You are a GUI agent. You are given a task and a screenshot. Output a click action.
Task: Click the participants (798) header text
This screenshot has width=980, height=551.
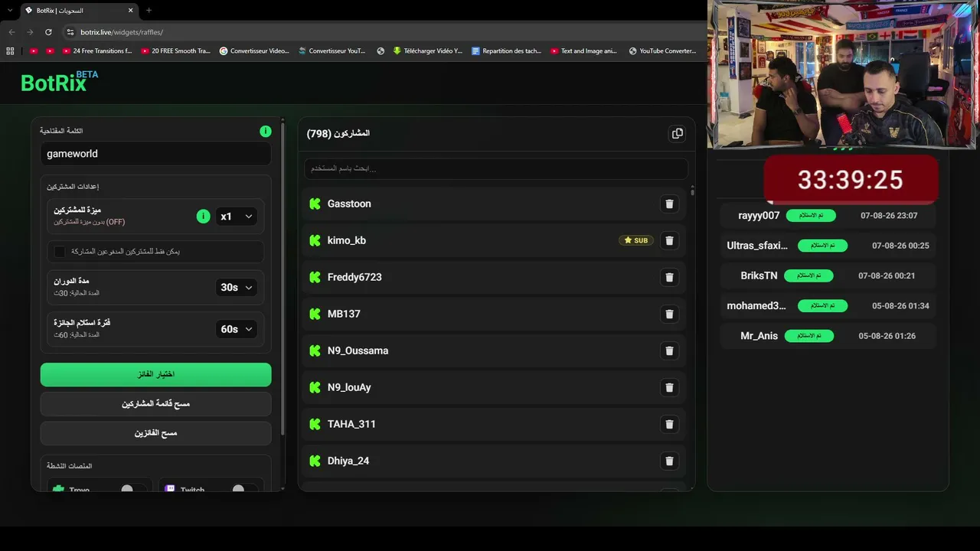click(x=338, y=133)
